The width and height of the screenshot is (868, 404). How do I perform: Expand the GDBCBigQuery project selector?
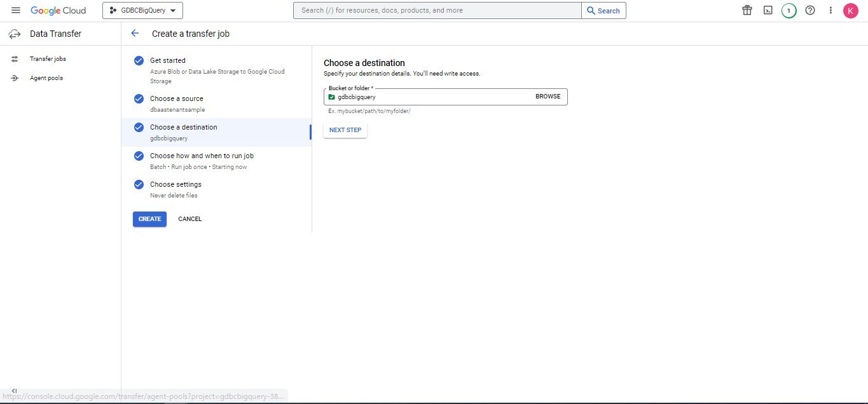coord(142,11)
